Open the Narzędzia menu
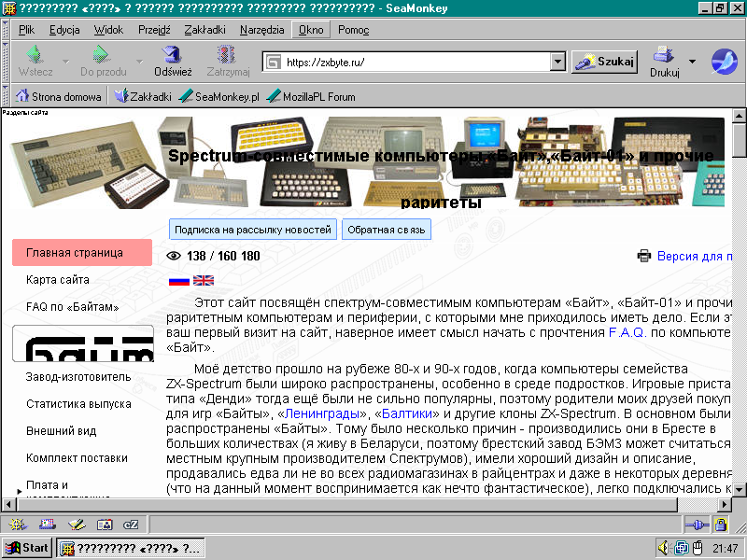Image resolution: width=747 pixels, height=560 pixels. (262, 30)
